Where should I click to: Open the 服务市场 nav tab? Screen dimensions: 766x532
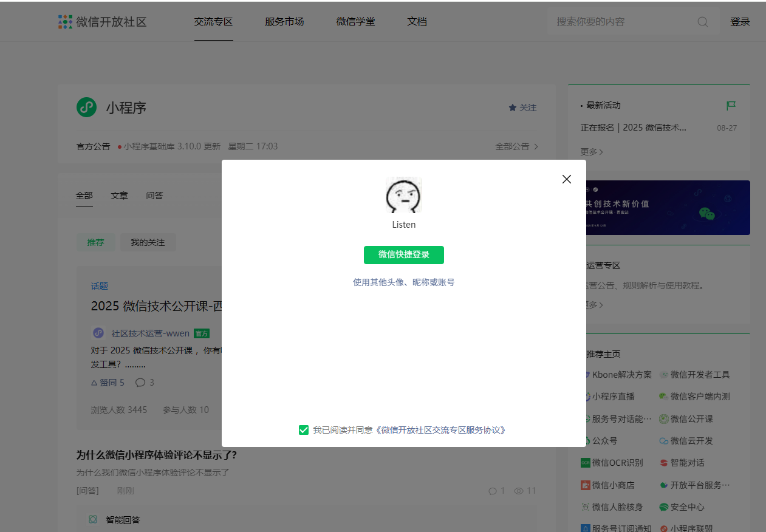pos(284,22)
